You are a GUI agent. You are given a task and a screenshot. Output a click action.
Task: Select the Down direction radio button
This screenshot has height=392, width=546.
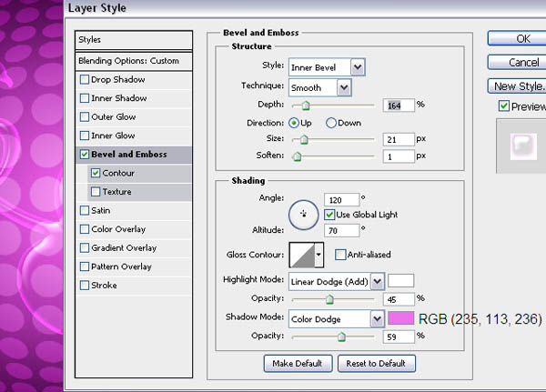click(331, 123)
